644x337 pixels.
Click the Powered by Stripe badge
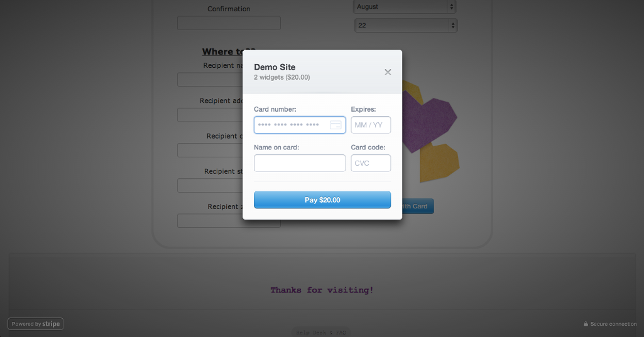click(x=35, y=324)
